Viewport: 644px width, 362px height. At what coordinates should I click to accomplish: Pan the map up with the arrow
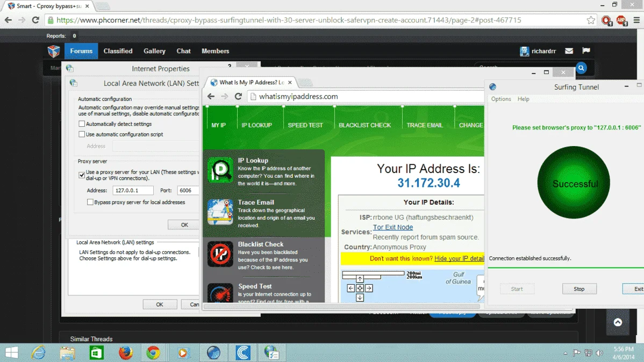click(x=360, y=279)
